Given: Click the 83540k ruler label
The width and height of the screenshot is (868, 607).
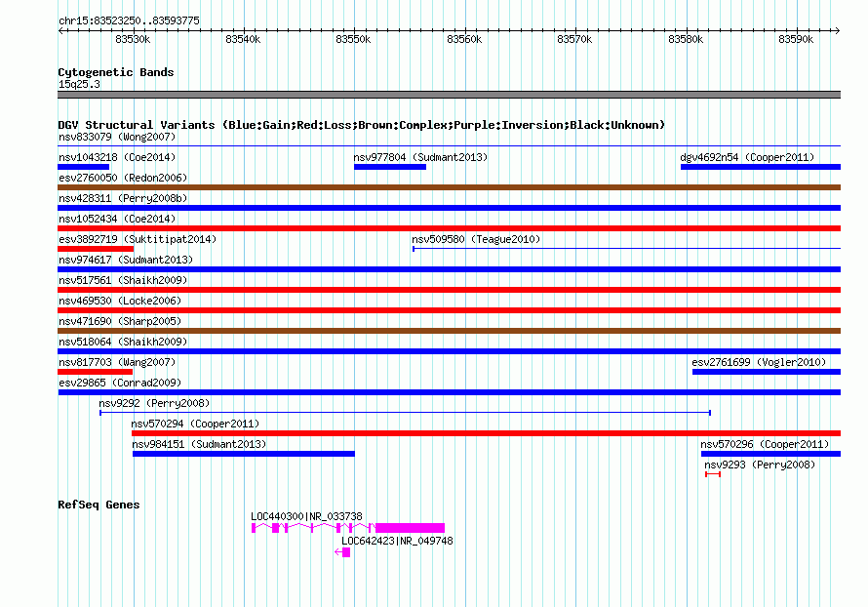Looking at the screenshot, I should [243, 39].
